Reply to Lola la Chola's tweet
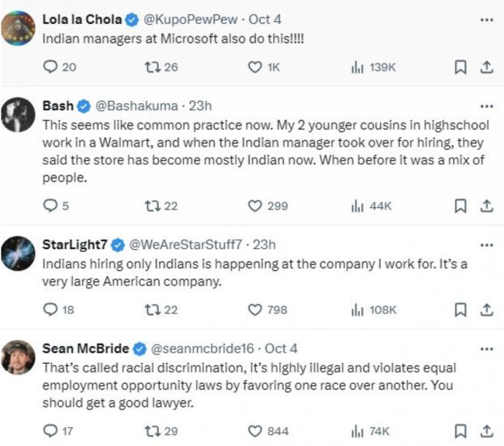 [x=50, y=67]
